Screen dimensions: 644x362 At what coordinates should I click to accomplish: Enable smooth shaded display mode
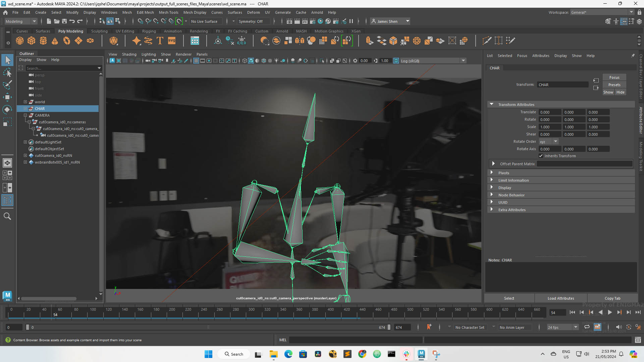click(251, 61)
